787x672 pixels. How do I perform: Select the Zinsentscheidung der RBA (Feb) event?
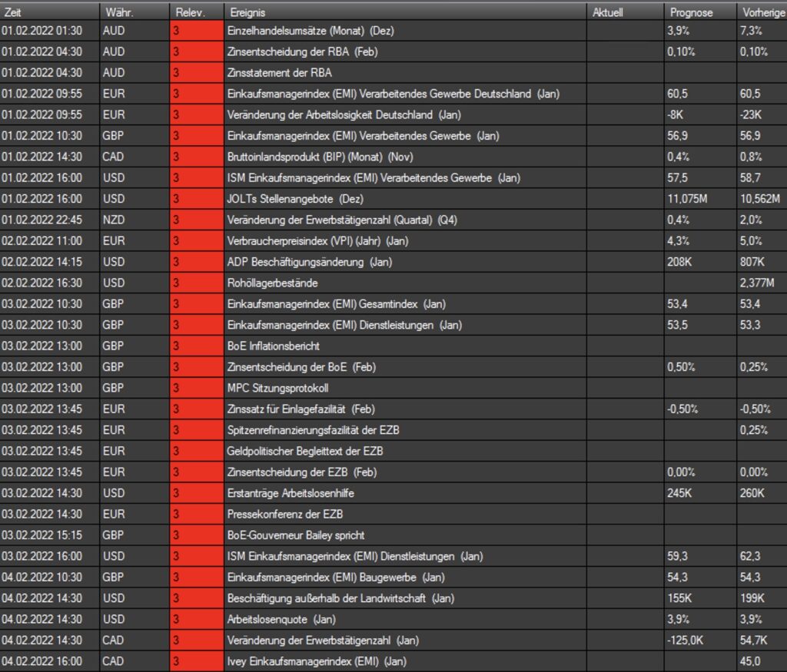click(304, 51)
